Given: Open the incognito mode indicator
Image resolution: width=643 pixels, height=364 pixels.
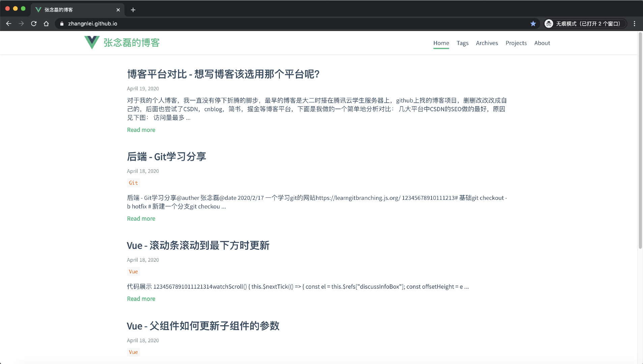Looking at the screenshot, I should click(585, 24).
